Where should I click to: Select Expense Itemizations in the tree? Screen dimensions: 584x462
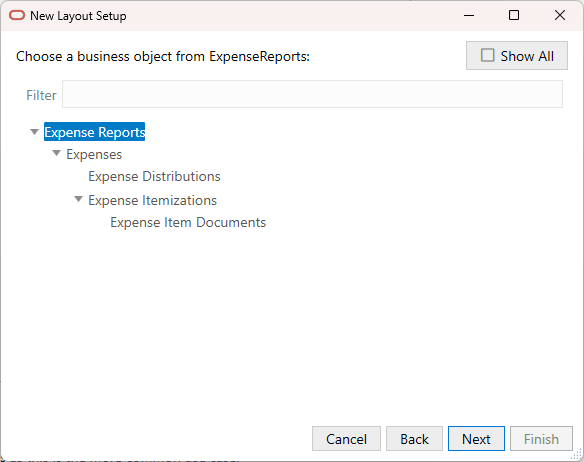coord(152,200)
